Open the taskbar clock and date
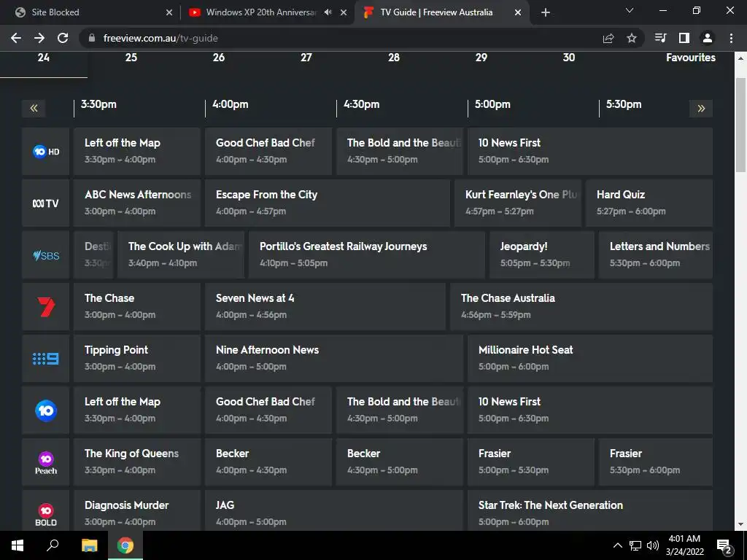 (x=684, y=545)
